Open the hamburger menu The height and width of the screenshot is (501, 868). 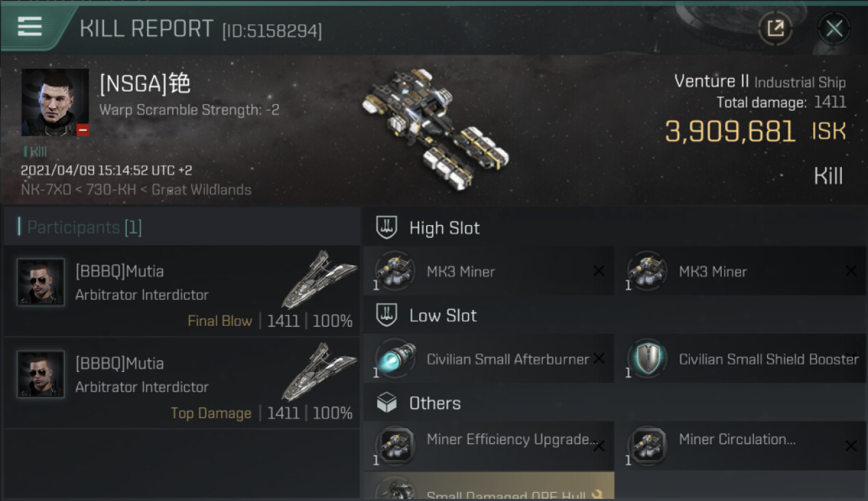[29, 27]
